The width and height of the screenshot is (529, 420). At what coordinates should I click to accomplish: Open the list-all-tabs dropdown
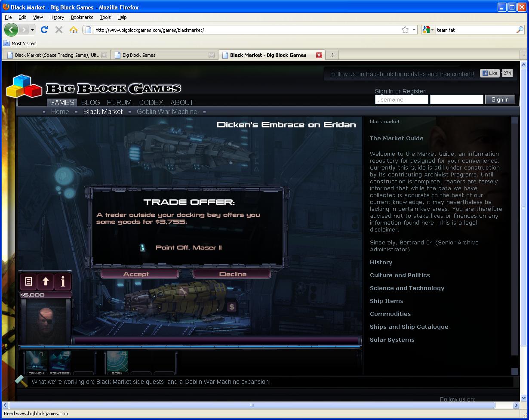click(x=523, y=55)
